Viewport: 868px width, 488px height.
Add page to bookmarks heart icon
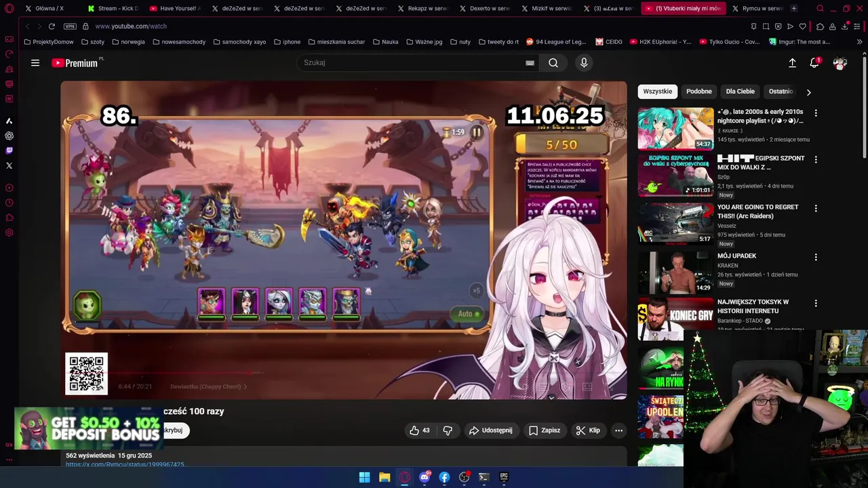[803, 26]
